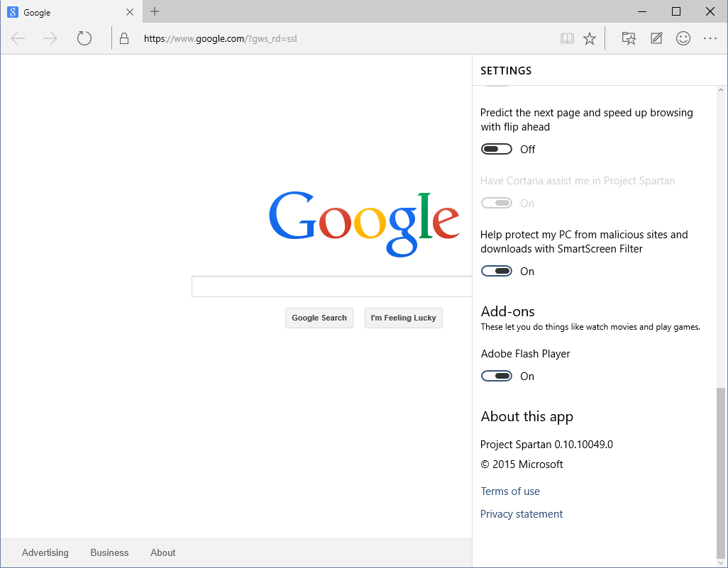
Task: Click the Favorites star icon
Action: [590, 38]
